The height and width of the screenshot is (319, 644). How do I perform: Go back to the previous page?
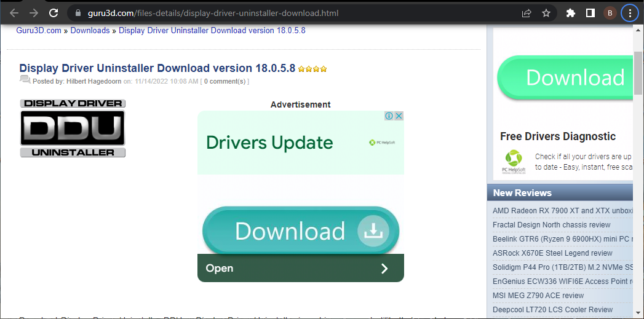(14, 13)
